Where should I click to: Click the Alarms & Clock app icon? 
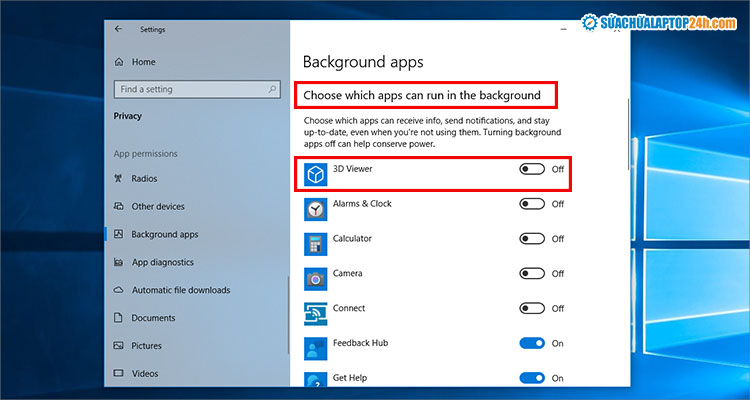click(x=316, y=210)
